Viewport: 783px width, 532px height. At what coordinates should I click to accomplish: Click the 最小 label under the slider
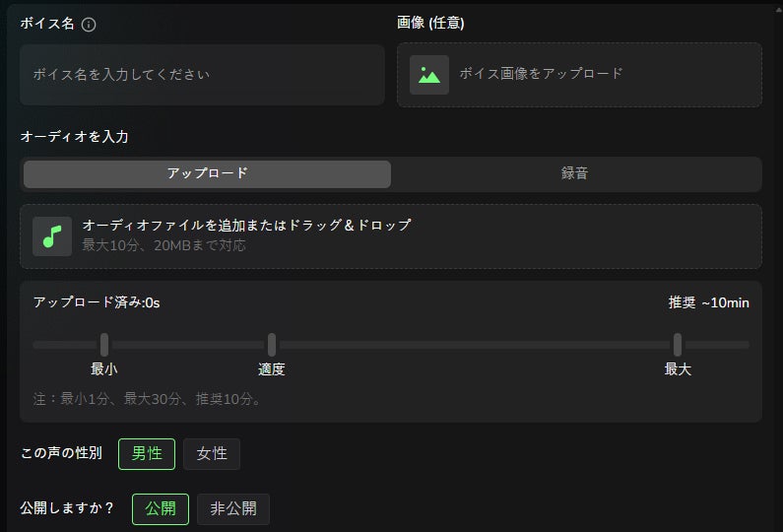tap(103, 369)
